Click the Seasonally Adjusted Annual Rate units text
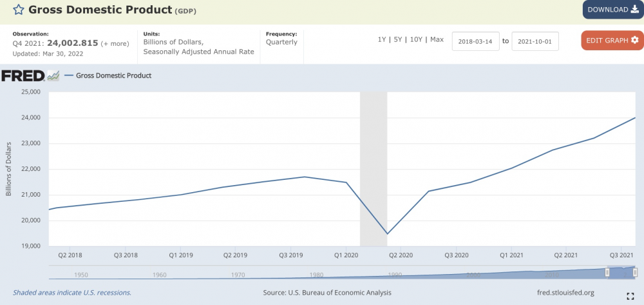Viewport: 644px width, 305px height. [199, 52]
